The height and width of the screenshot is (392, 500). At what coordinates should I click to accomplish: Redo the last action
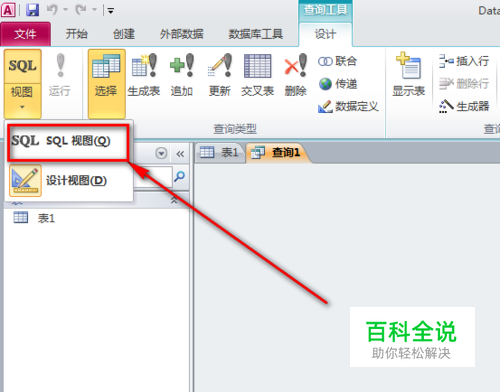(x=81, y=10)
